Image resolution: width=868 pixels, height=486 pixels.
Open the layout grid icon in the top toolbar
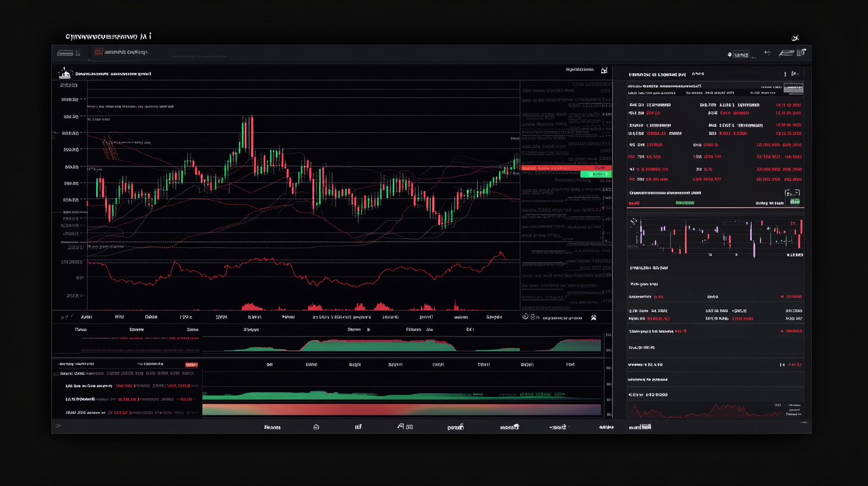pyautogui.click(x=801, y=52)
